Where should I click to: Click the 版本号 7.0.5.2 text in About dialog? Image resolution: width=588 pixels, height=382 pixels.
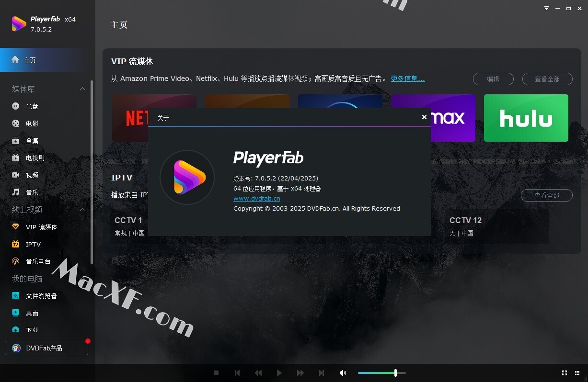point(276,178)
